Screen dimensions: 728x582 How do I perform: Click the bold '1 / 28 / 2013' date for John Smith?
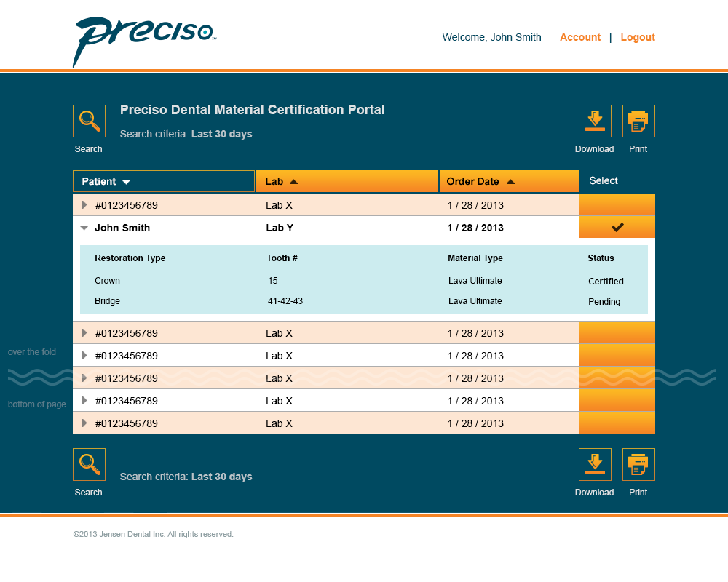(475, 228)
